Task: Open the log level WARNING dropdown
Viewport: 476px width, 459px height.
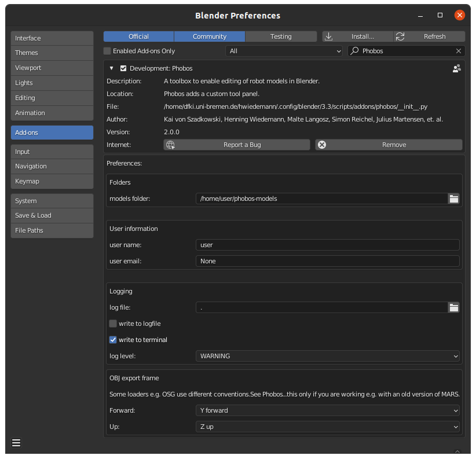Action: 328,356
